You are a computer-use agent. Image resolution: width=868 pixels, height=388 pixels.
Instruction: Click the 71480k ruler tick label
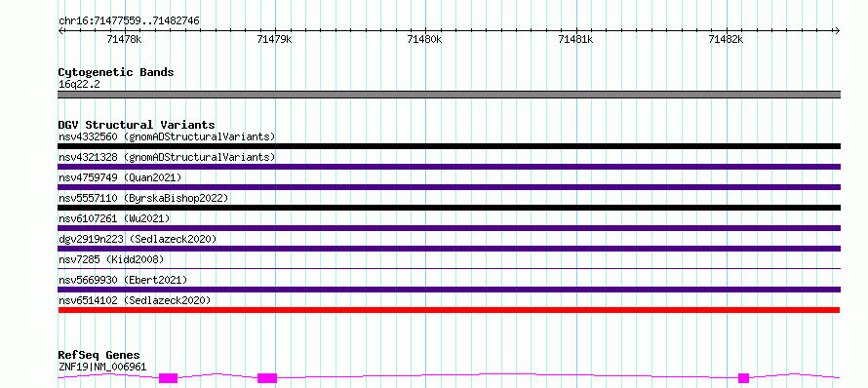tap(424, 39)
